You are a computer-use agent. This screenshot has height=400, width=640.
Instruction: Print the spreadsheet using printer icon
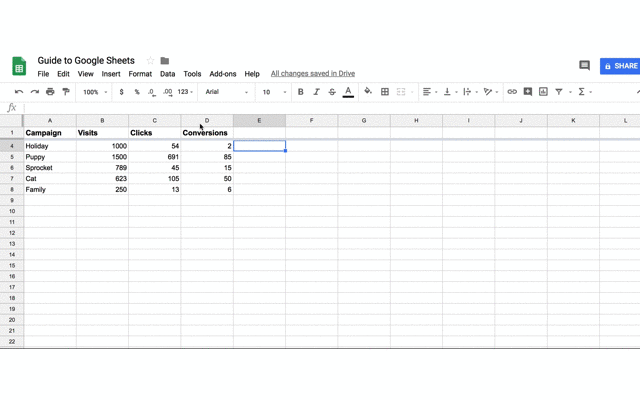click(50, 92)
